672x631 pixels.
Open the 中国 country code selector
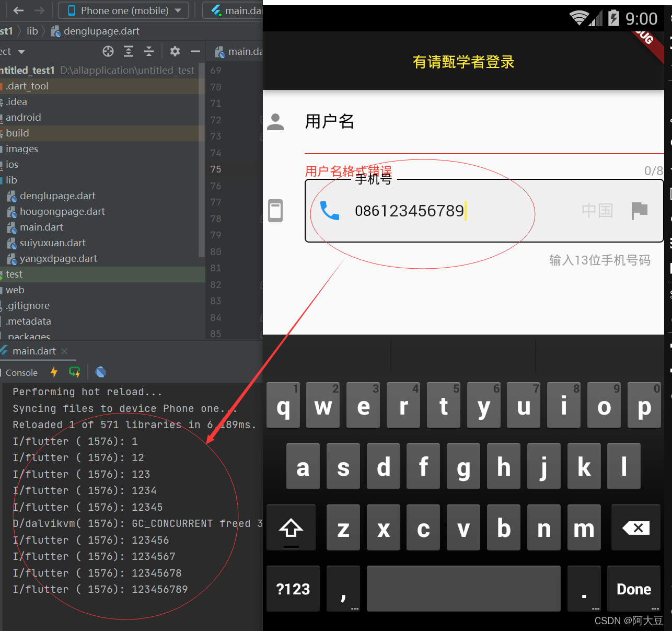[597, 210]
